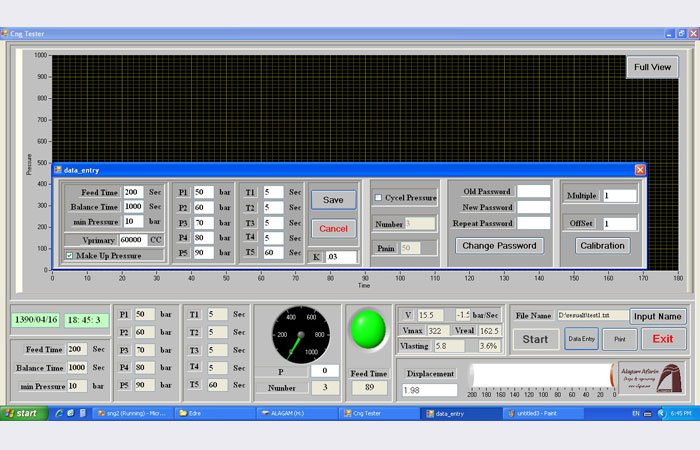Open Calibration from the data_entry dialog
The image size is (700, 450).
click(x=602, y=245)
